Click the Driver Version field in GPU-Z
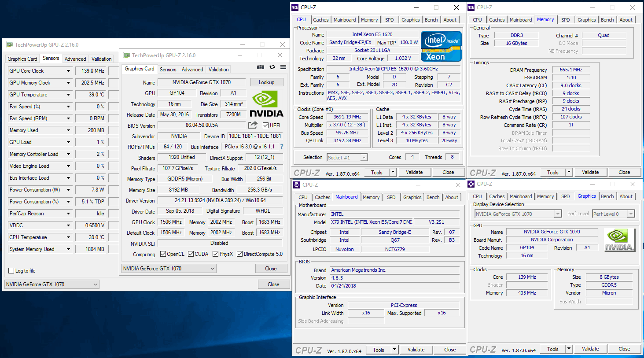The height and width of the screenshot is (358, 644). 220,200
